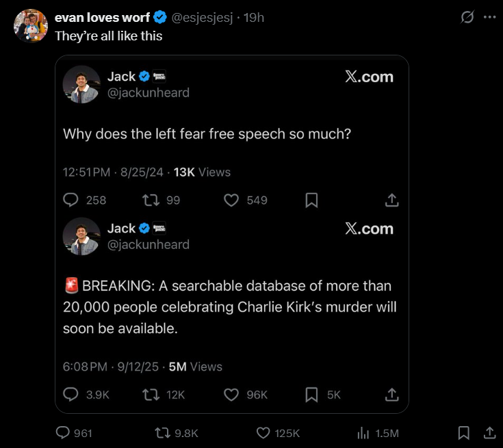
Task: Open the quoted free speech tweet text
Action: [207, 134]
